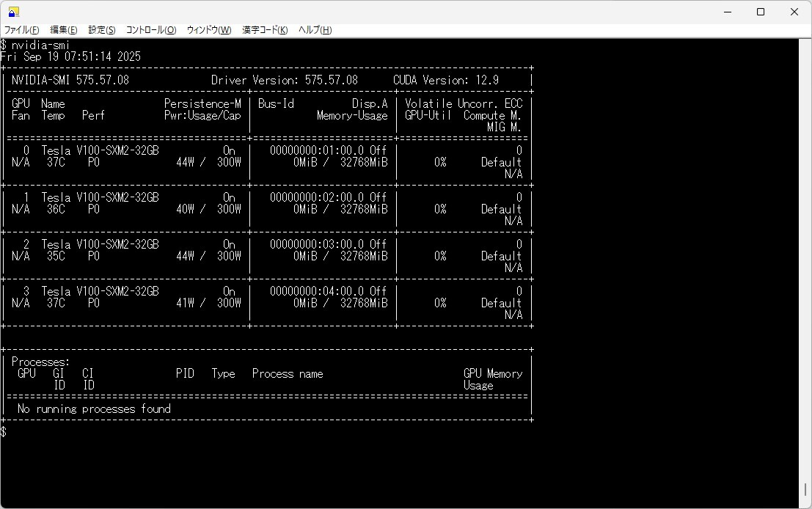Click bus ID 00000000:01:00.0
812x509 pixels.
point(317,150)
